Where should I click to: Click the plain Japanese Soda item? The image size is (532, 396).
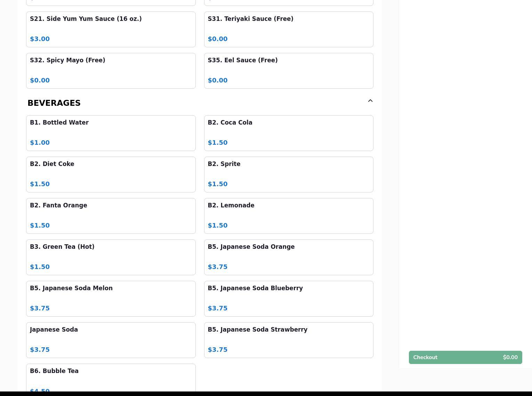tap(111, 340)
